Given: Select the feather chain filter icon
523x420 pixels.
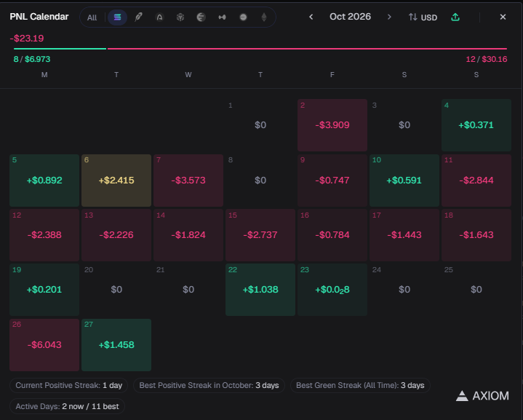Looking at the screenshot, I should [x=138, y=17].
